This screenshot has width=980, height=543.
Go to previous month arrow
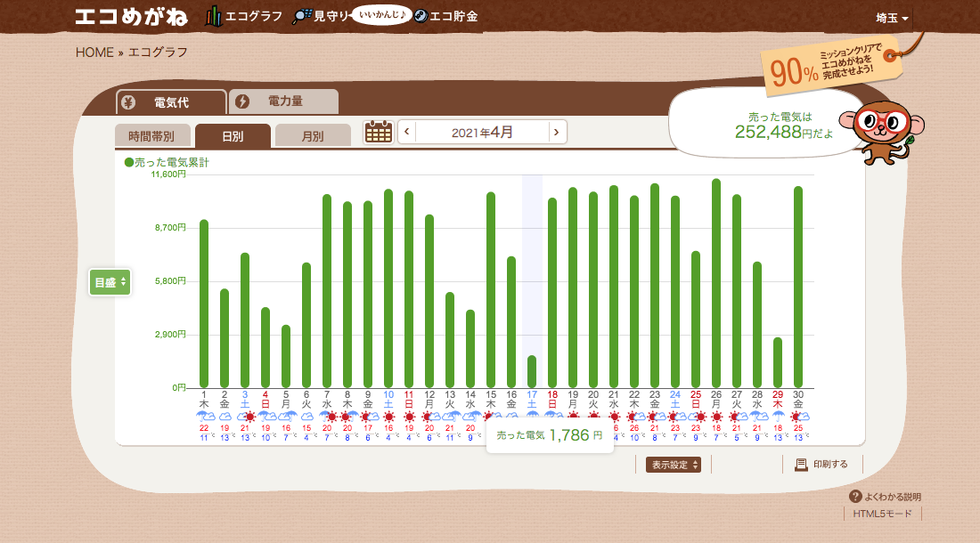tap(407, 132)
